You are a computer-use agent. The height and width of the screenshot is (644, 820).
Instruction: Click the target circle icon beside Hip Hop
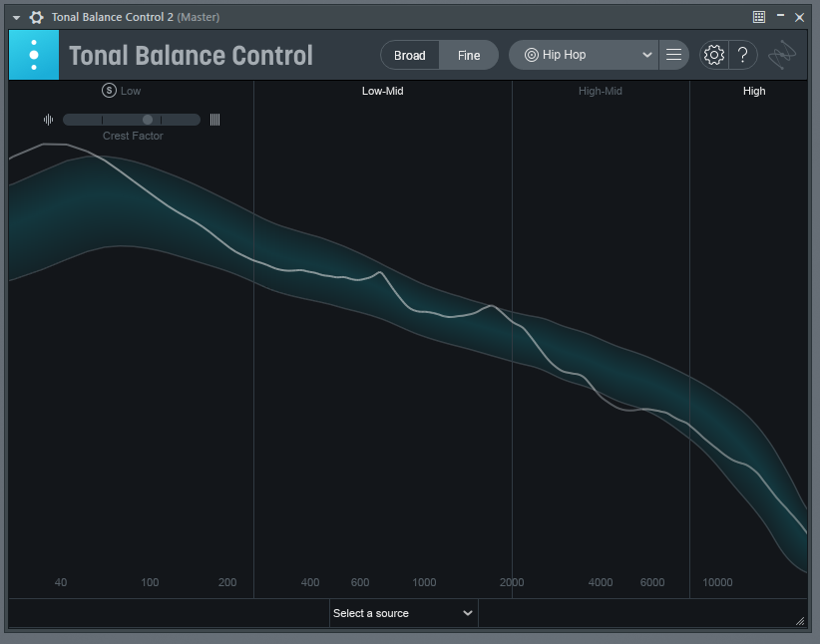pyautogui.click(x=532, y=55)
